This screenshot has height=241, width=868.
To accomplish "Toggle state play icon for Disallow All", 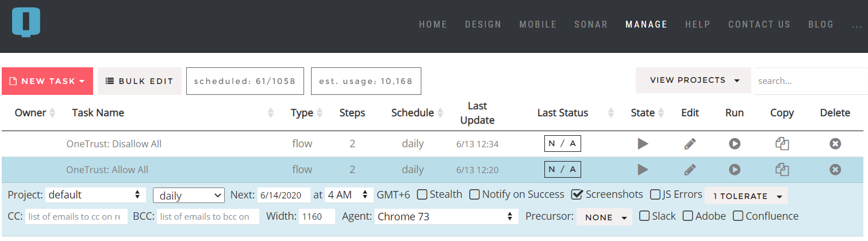I will pos(643,144).
